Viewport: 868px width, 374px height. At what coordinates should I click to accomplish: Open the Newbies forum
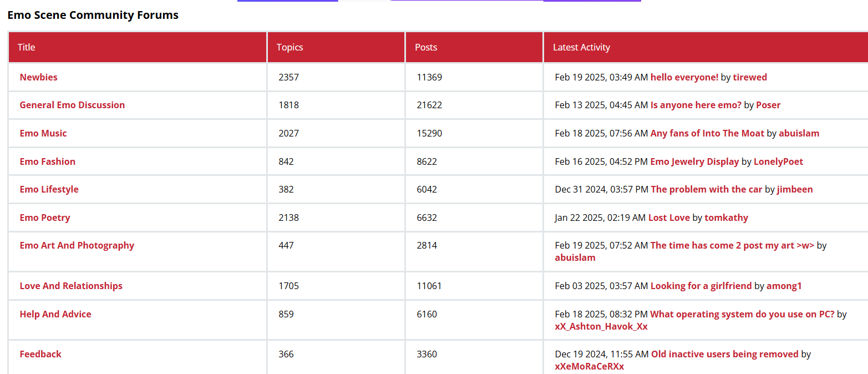coord(38,77)
